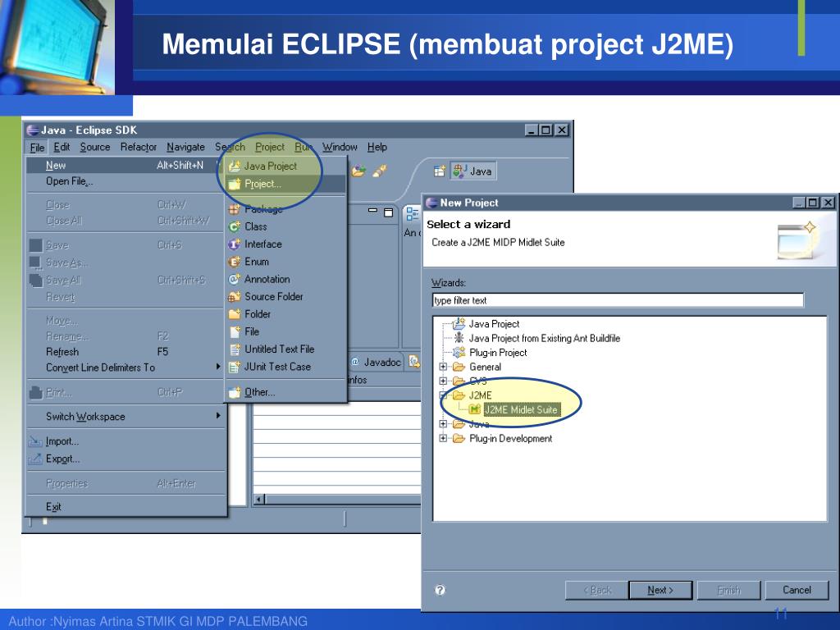This screenshot has height=630, width=840.
Task: Expand the Plug-in Development folder node
Action: [443, 438]
